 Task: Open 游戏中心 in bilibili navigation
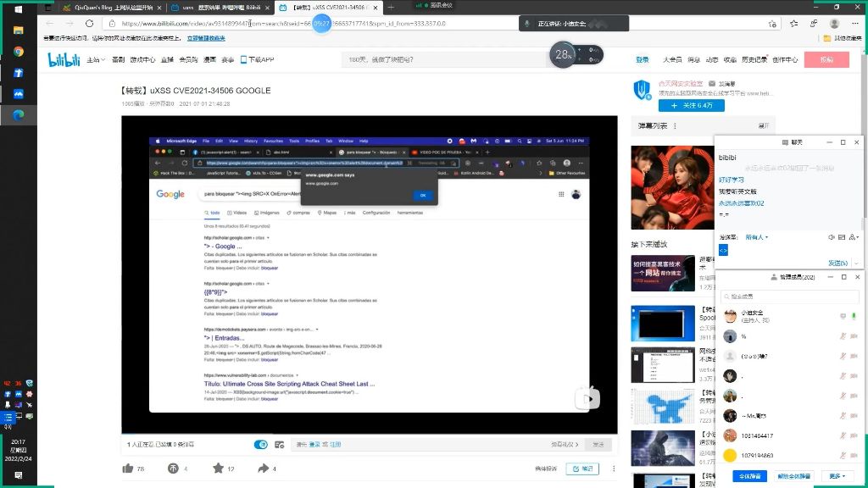click(x=142, y=60)
